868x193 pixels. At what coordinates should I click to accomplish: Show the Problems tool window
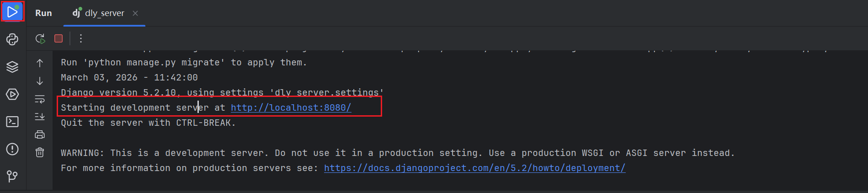[x=12, y=149]
